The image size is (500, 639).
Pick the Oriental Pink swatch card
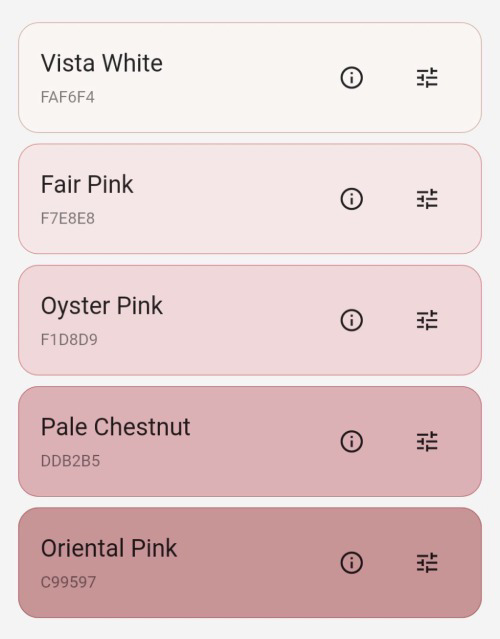(x=250, y=563)
